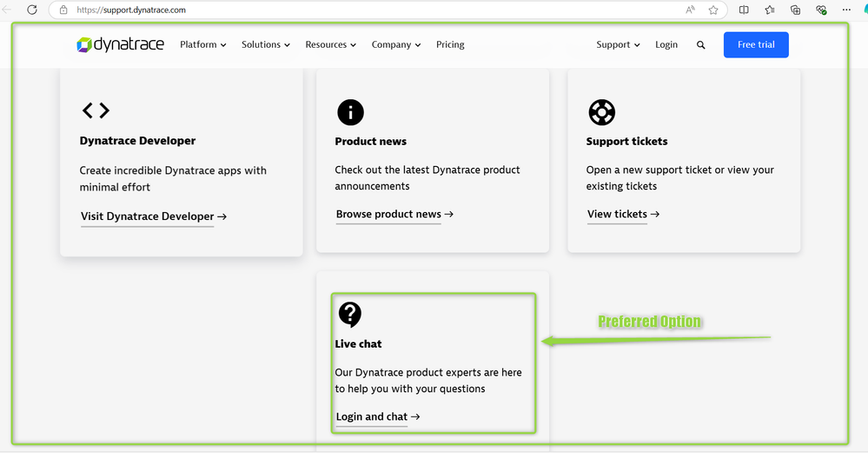Viewport: 868px width, 453px height.
Task: Expand the Resources dropdown menu
Action: [x=330, y=45]
